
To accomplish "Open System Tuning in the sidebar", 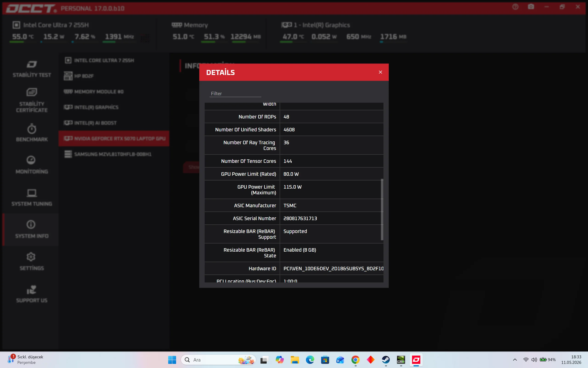I will [x=32, y=197].
